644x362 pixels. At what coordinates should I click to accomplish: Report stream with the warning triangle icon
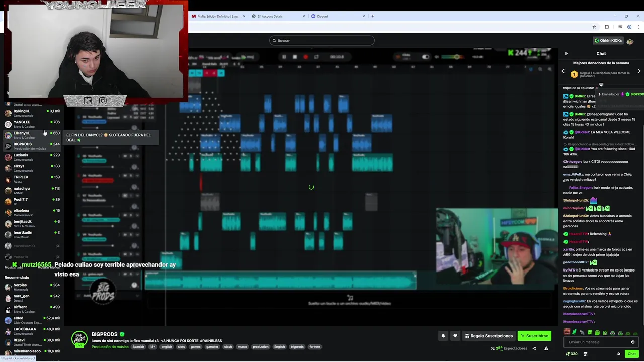click(x=546, y=348)
